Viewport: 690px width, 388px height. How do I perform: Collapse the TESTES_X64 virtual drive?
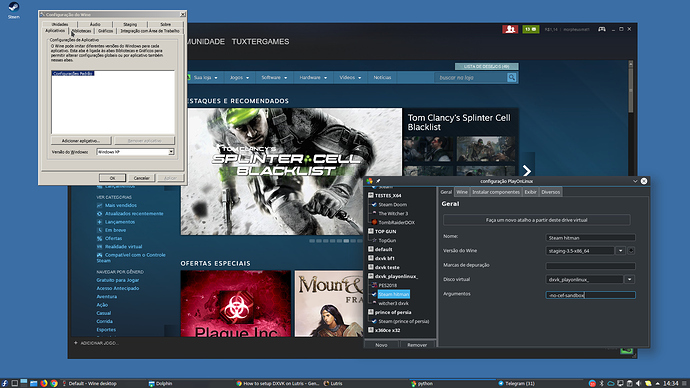point(371,195)
